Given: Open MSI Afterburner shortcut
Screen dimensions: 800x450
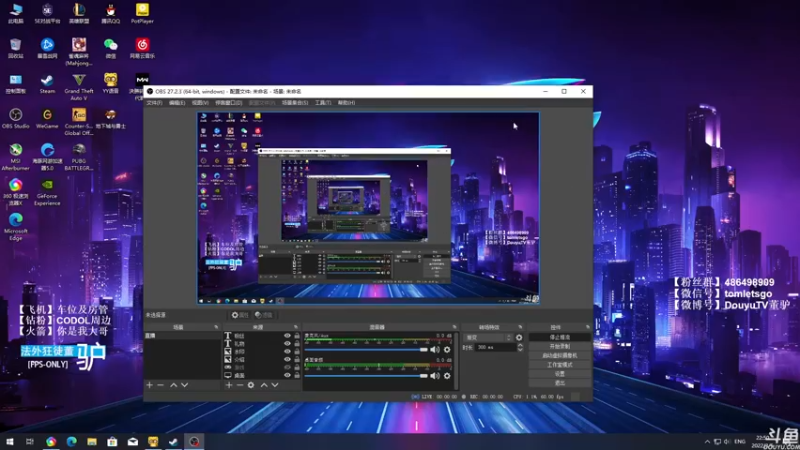Looking at the screenshot, I should point(16,157).
